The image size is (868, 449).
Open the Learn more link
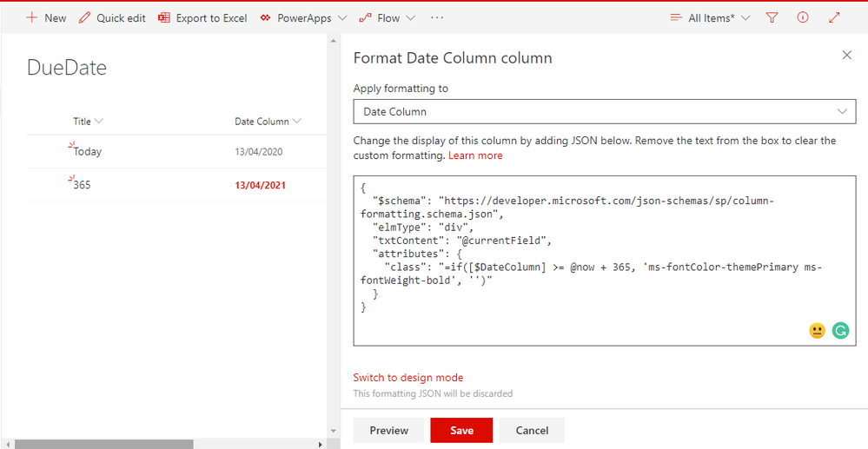coord(475,155)
